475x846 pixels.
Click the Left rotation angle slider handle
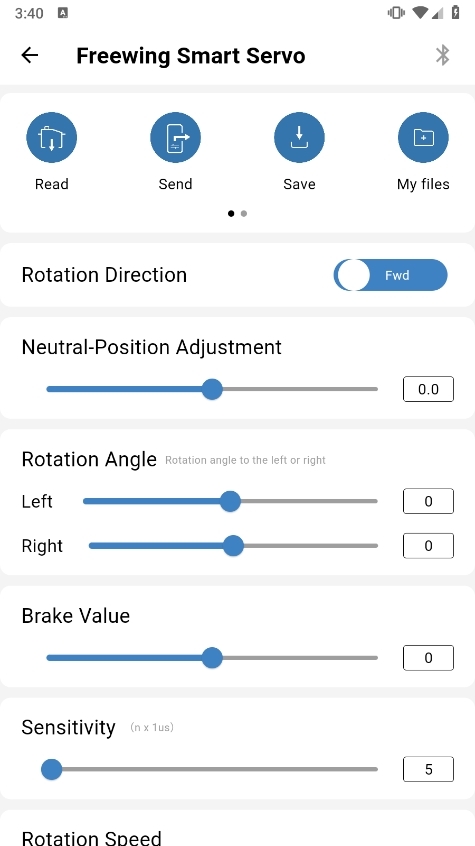pos(230,501)
